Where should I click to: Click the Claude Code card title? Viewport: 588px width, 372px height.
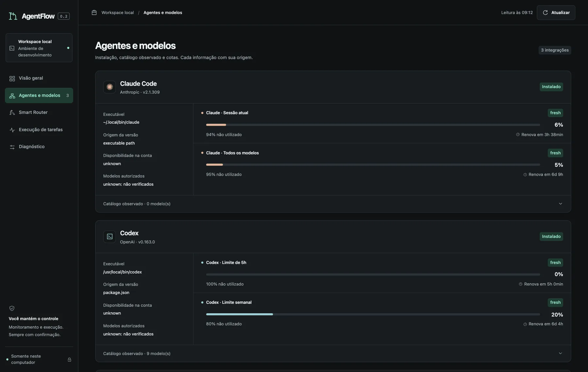pos(138,84)
